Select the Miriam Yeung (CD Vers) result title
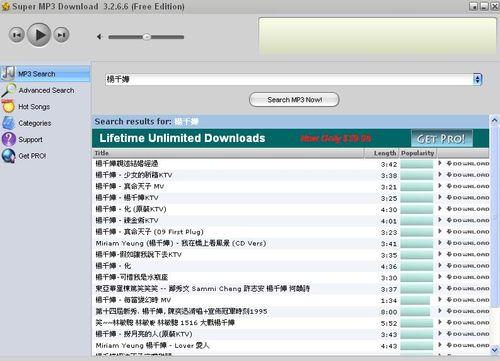 click(x=181, y=243)
